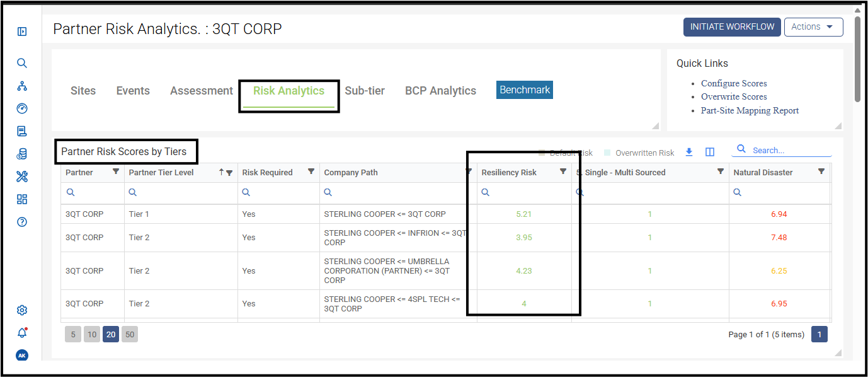Screen dimensions: 868x377
Task: Sort by the Company Path column header
Action: [351, 172]
